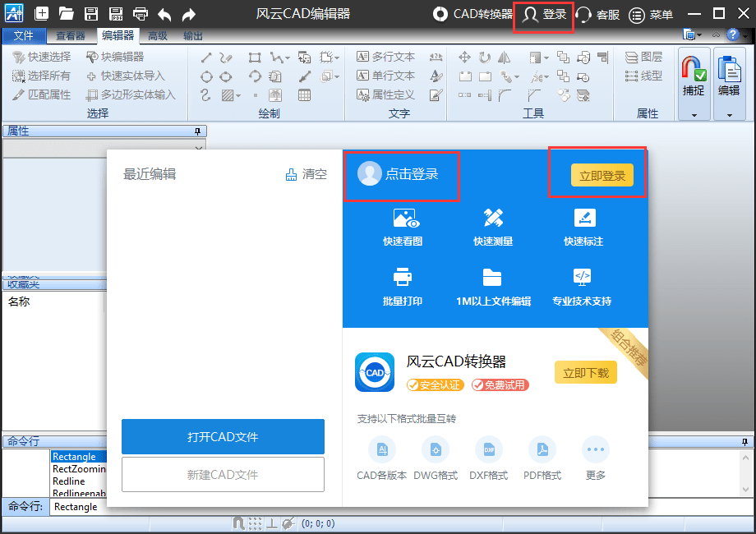Screen dimensions: 756x534
Task: Select the rectangle drawing tool
Action: click(255, 58)
